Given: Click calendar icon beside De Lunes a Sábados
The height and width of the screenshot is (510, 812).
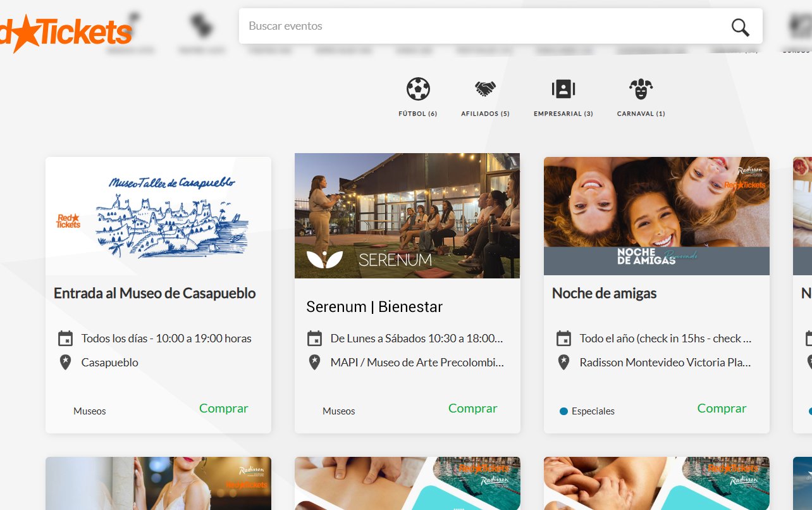Looking at the screenshot, I should tap(314, 339).
